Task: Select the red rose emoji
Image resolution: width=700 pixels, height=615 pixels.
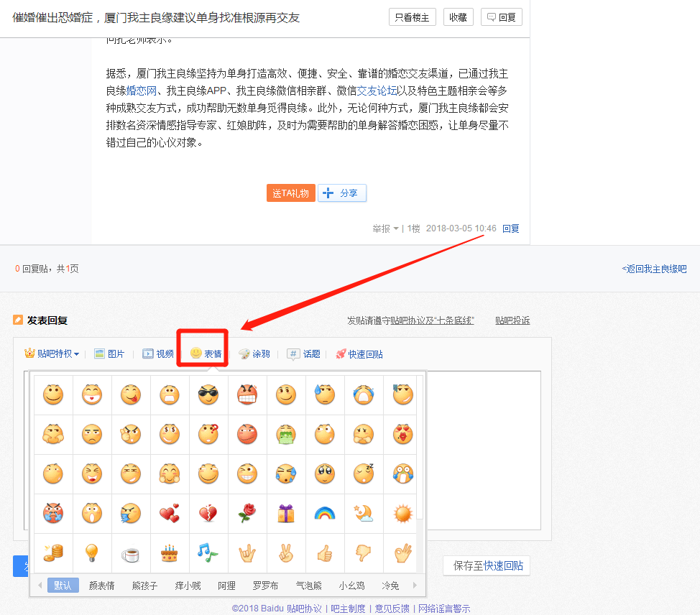Action: [x=247, y=513]
